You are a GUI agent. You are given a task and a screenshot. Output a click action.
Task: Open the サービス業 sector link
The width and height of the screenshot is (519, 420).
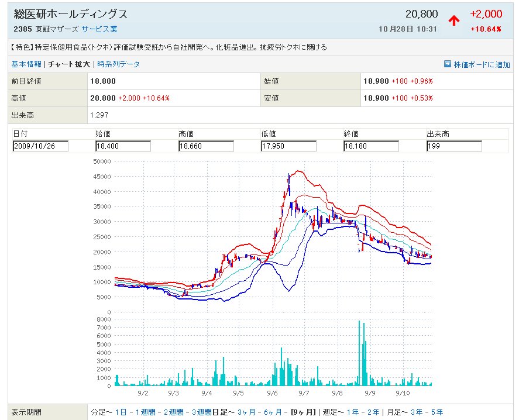[x=99, y=29]
